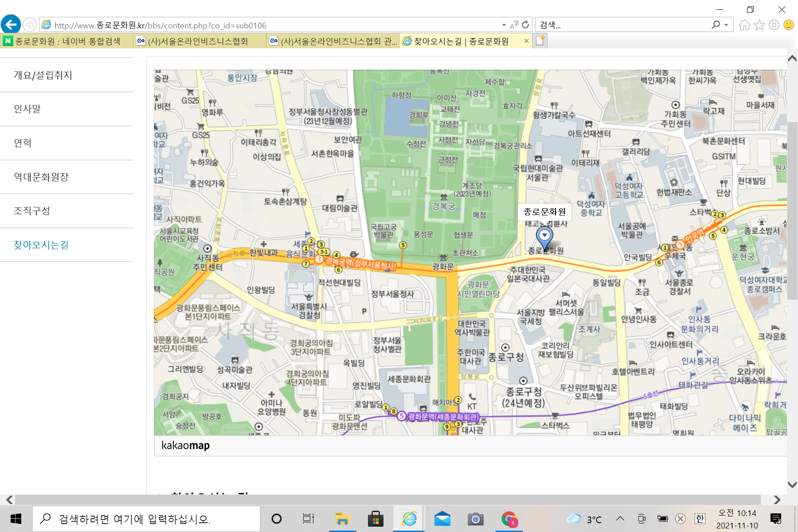The image size is (798, 532).
Task: Click page vertical scrollbar down arrow
Action: click(792, 485)
